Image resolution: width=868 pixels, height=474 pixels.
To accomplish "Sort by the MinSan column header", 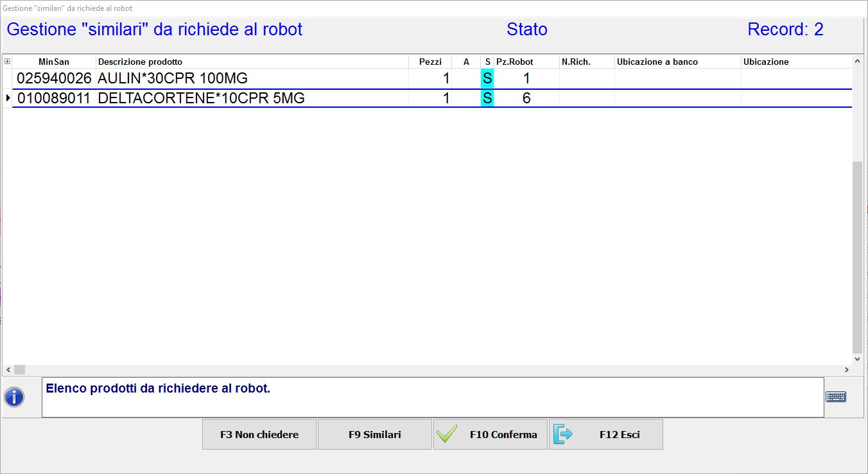I will 54,62.
